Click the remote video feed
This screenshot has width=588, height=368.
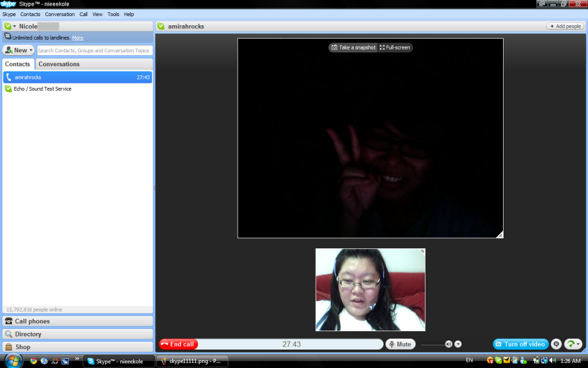[x=370, y=138]
